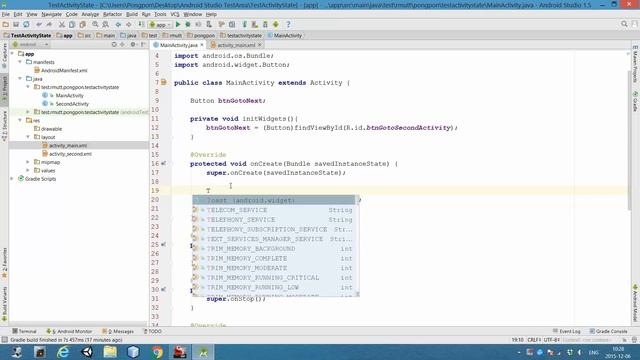Select AndroidManifest.xml in project tree
Screen dimensions: 640x360
(61, 71)
